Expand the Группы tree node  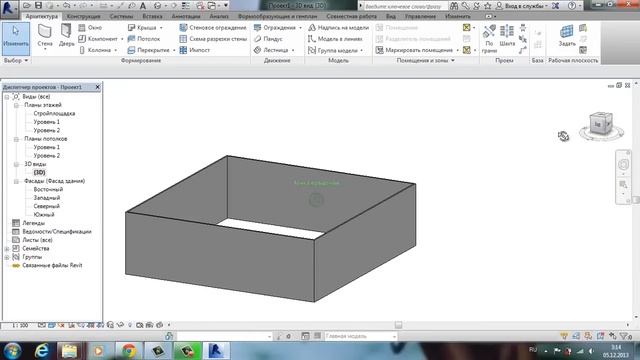pyautogui.click(x=7, y=257)
